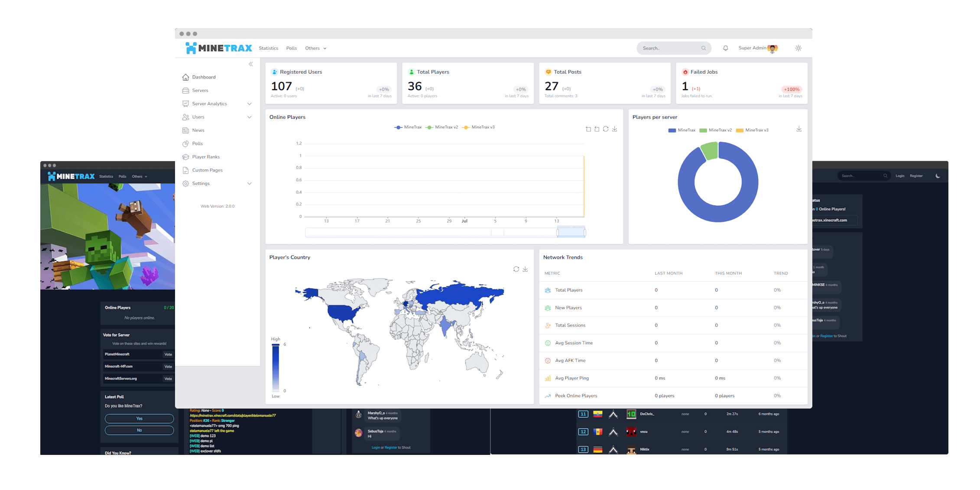This screenshot has width=980, height=490.
Task: Download the Players per server chart
Action: point(799,129)
